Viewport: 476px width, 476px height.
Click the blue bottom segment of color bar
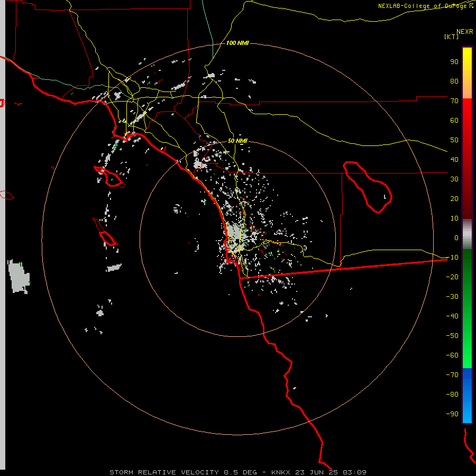point(467,395)
